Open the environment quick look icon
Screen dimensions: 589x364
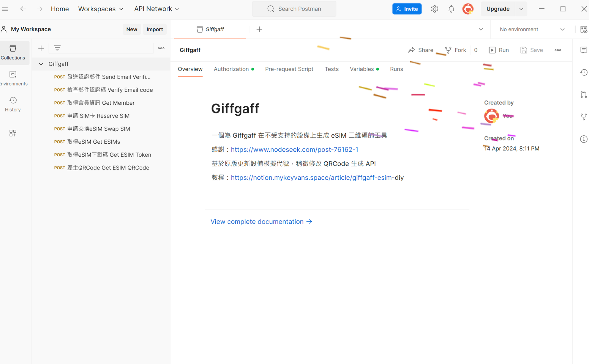(584, 29)
